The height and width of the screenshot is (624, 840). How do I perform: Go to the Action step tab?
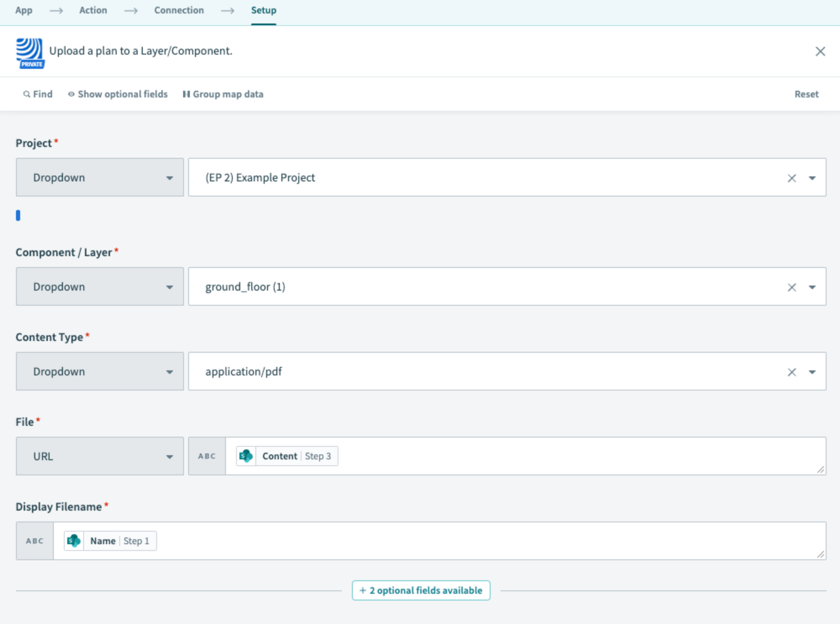93,10
